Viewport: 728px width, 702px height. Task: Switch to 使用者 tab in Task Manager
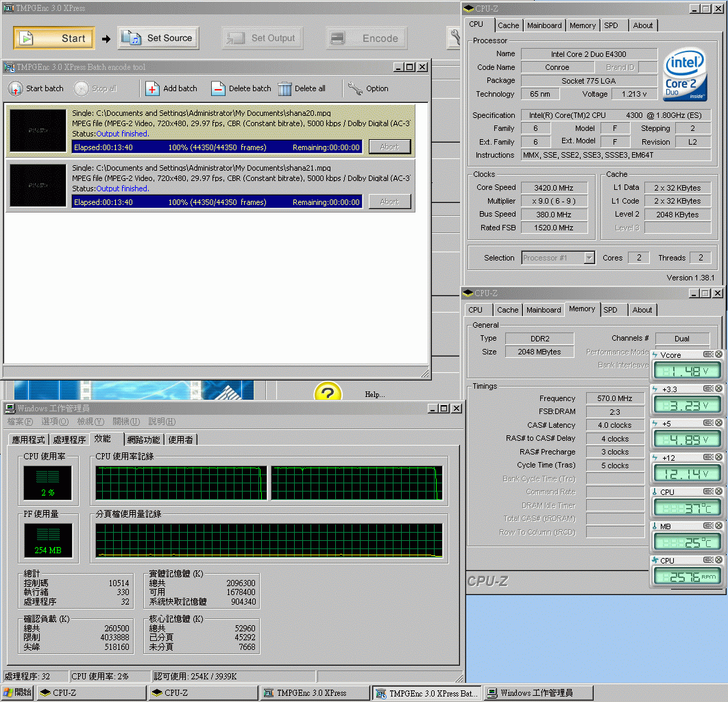[x=180, y=439]
